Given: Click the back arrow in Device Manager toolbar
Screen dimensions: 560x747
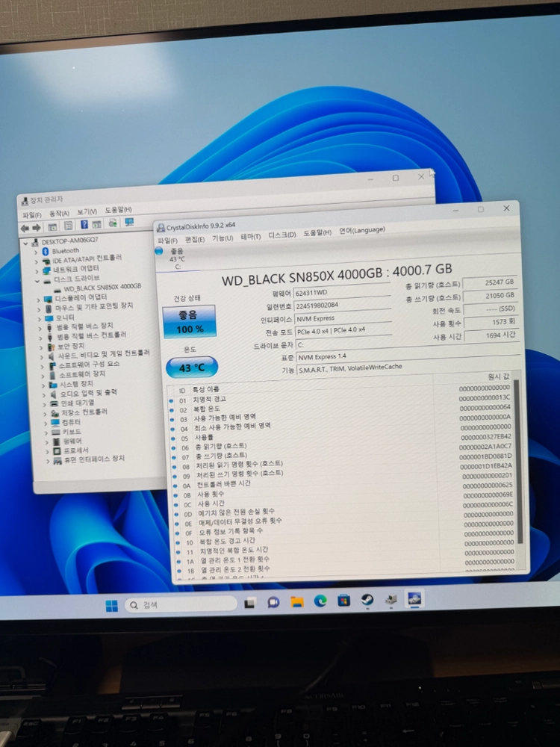Looking at the screenshot, I should click(25, 228).
